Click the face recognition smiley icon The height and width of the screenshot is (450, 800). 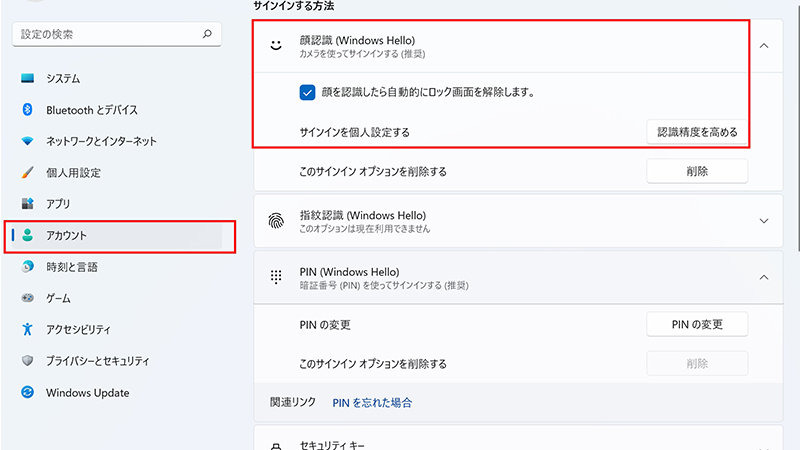coord(276,45)
